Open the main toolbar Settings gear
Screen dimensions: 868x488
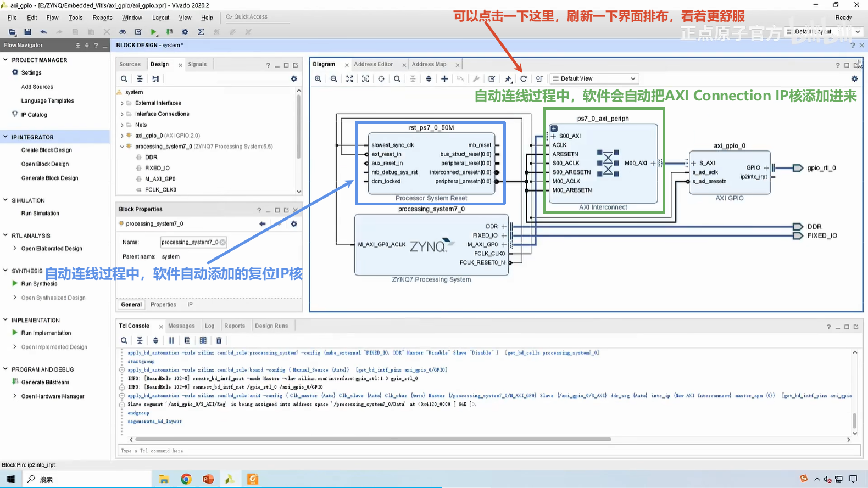[x=185, y=32]
